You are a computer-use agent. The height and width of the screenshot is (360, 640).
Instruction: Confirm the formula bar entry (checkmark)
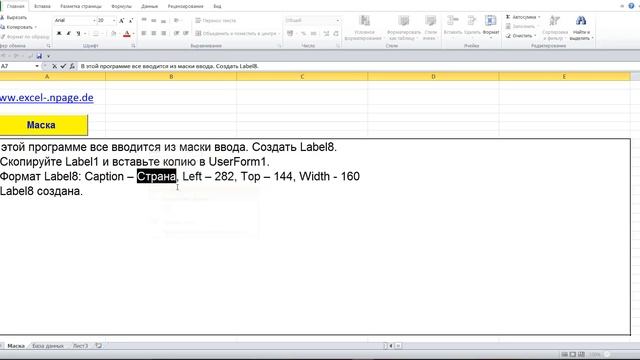point(63,66)
